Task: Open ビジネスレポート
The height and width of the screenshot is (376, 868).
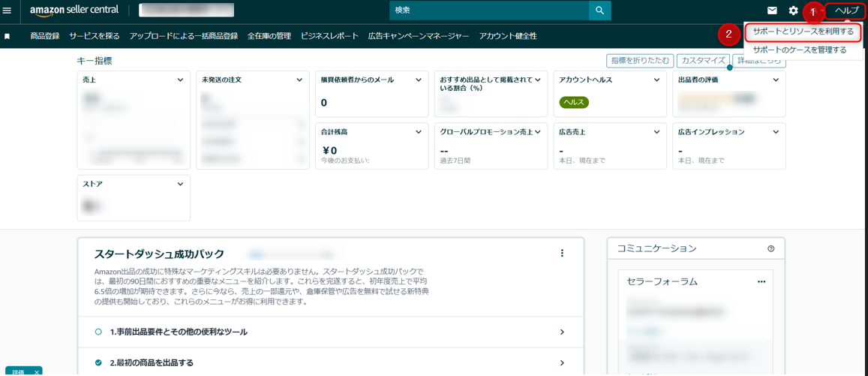Action: [329, 37]
